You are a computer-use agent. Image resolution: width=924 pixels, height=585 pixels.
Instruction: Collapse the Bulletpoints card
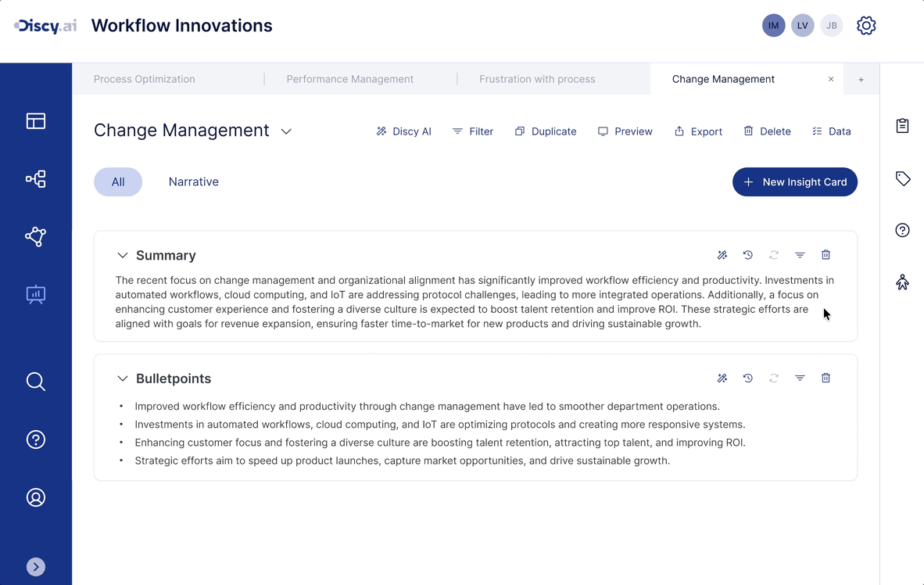pos(122,379)
